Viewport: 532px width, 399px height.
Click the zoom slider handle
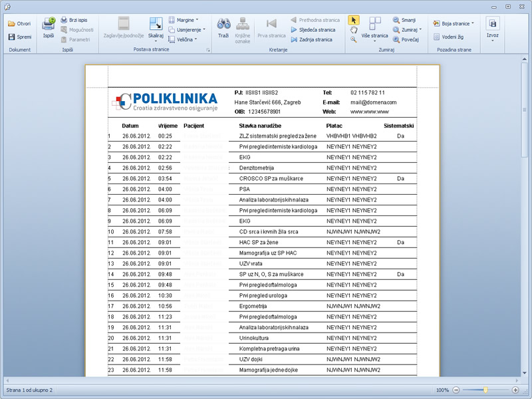pyautogui.click(x=485, y=390)
